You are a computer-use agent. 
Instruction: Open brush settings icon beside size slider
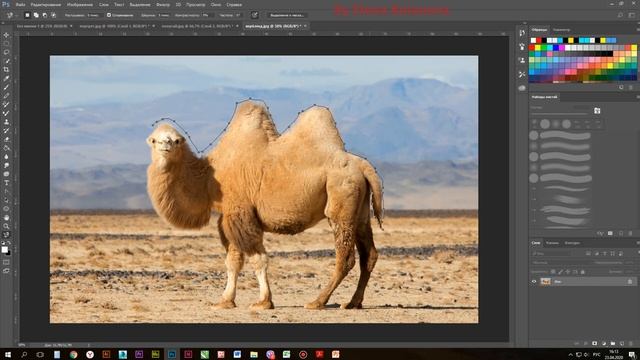(597, 111)
